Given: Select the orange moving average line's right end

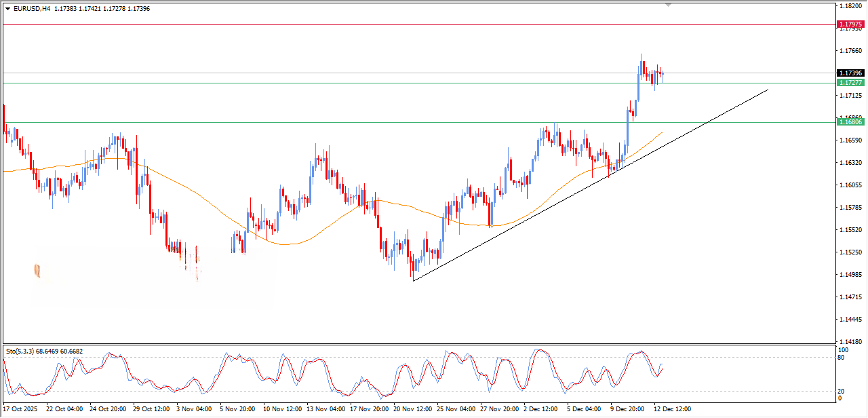Looking at the screenshot, I should click(x=662, y=132).
